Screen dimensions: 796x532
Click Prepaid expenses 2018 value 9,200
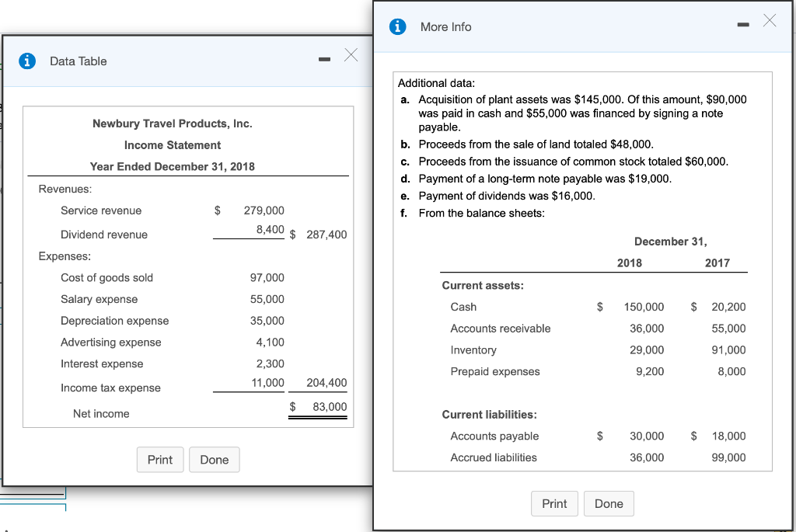click(650, 372)
